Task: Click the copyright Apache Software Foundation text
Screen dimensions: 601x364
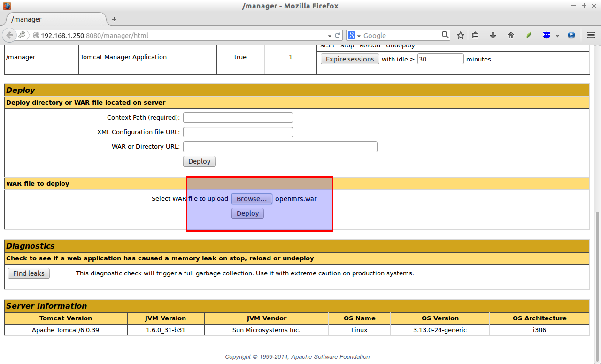Action: (297, 356)
